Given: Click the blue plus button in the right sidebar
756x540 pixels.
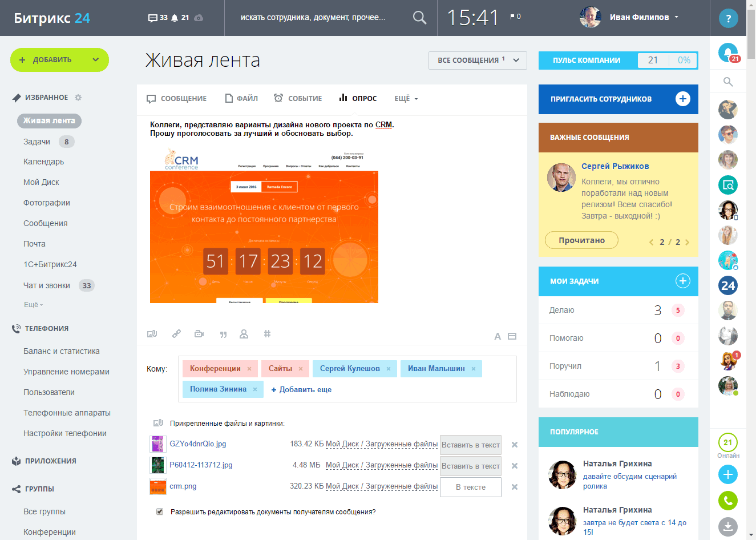Looking at the screenshot, I should click(x=728, y=474).
